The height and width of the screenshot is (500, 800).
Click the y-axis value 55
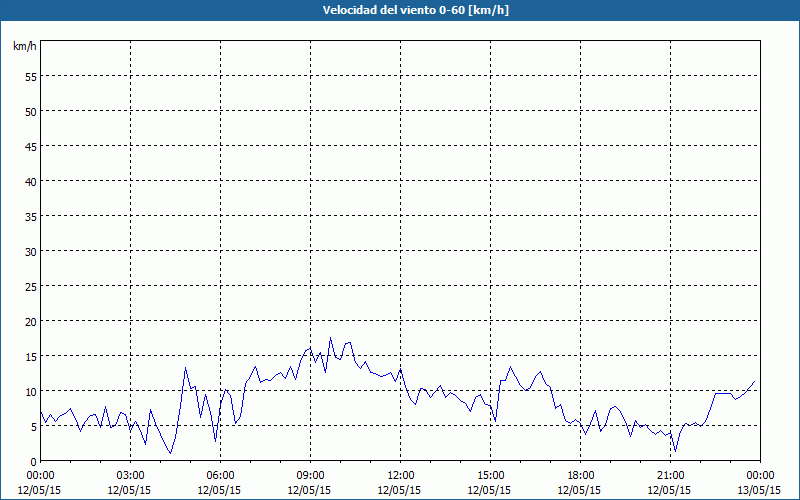[31, 77]
